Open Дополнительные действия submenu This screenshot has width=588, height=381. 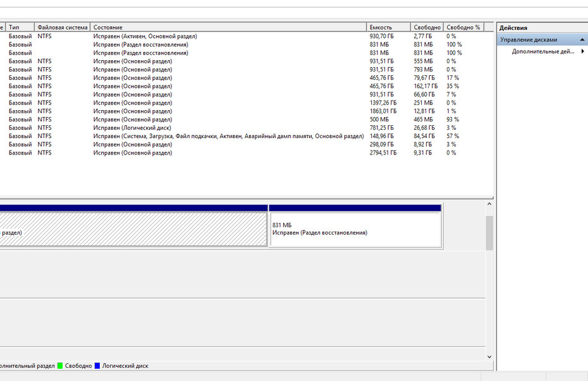tap(542, 51)
